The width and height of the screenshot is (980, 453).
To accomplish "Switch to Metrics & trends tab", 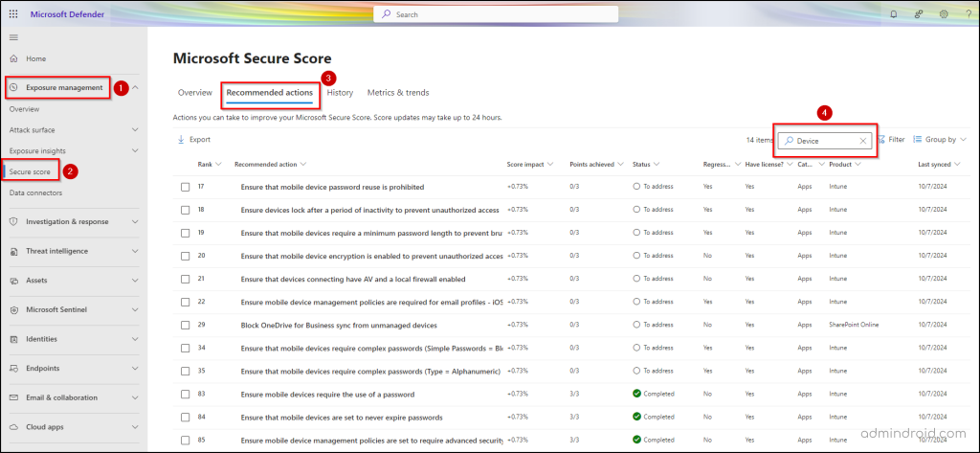I will [x=398, y=93].
